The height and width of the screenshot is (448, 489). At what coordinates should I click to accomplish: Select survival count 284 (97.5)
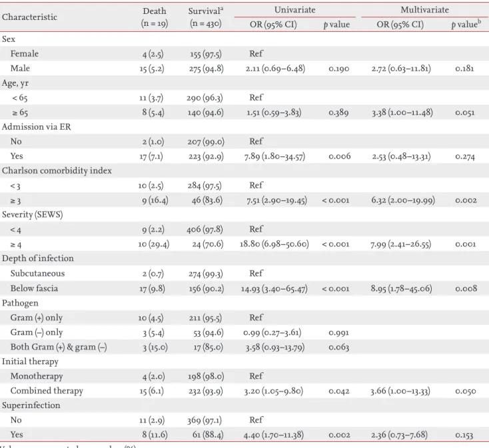coord(205,186)
